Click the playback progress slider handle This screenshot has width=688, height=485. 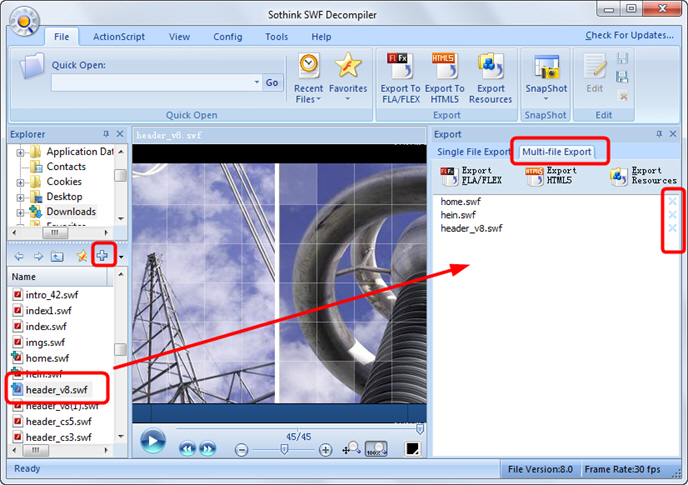419,429
